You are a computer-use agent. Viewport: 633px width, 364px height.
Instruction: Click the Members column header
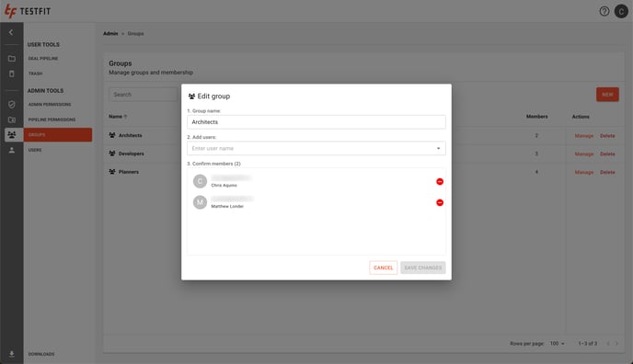pyautogui.click(x=536, y=117)
